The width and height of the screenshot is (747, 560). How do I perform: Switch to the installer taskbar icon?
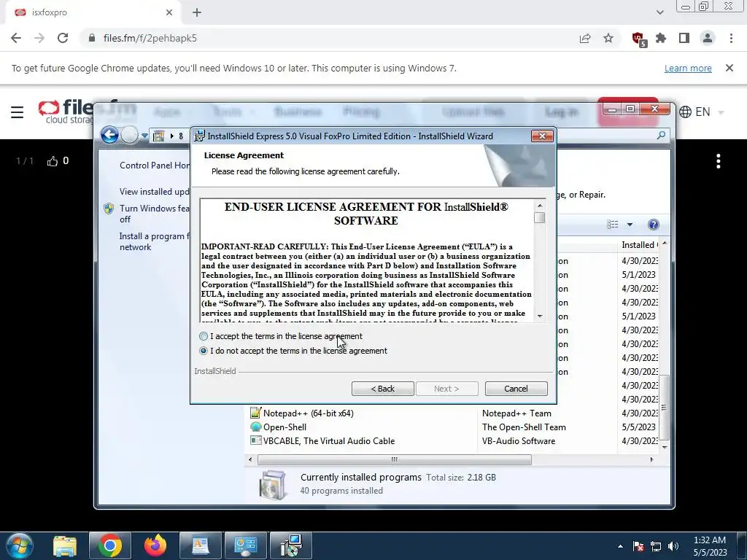(291, 545)
